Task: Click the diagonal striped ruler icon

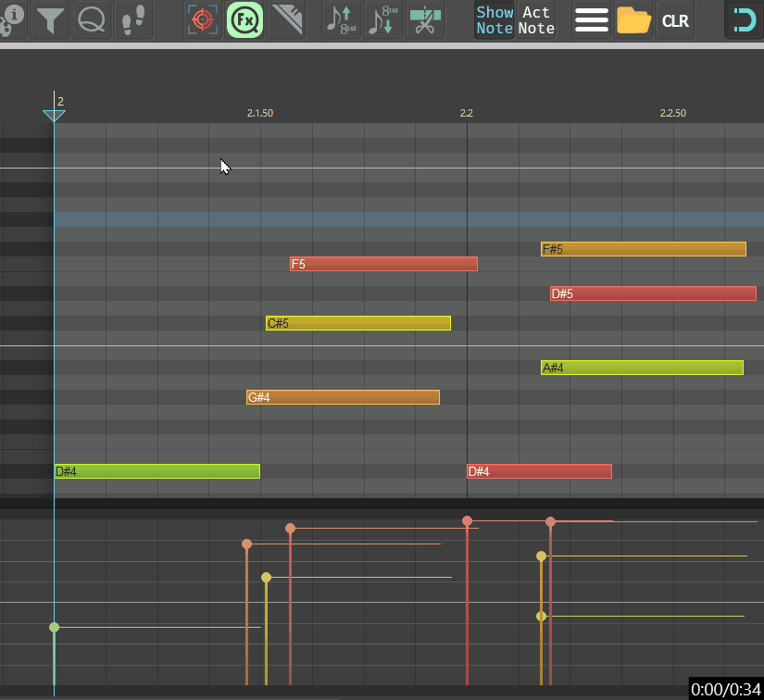Action: coord(287,20)
